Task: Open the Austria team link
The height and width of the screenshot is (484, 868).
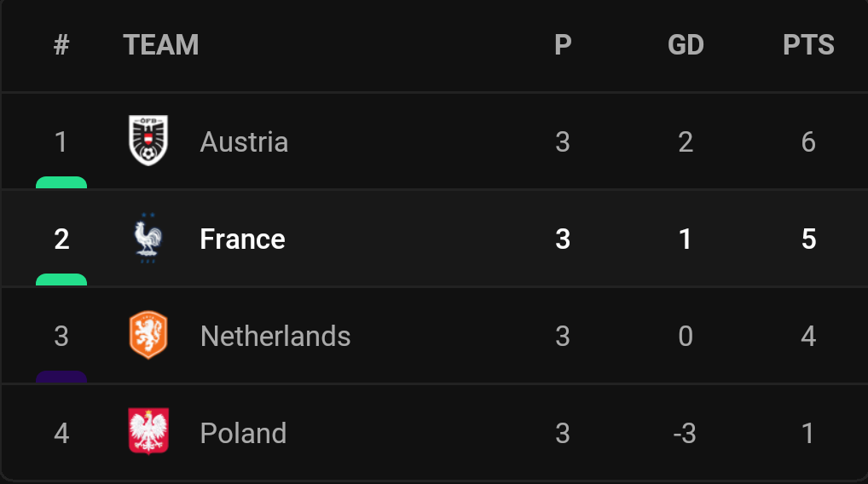Action: click(244, 141)
